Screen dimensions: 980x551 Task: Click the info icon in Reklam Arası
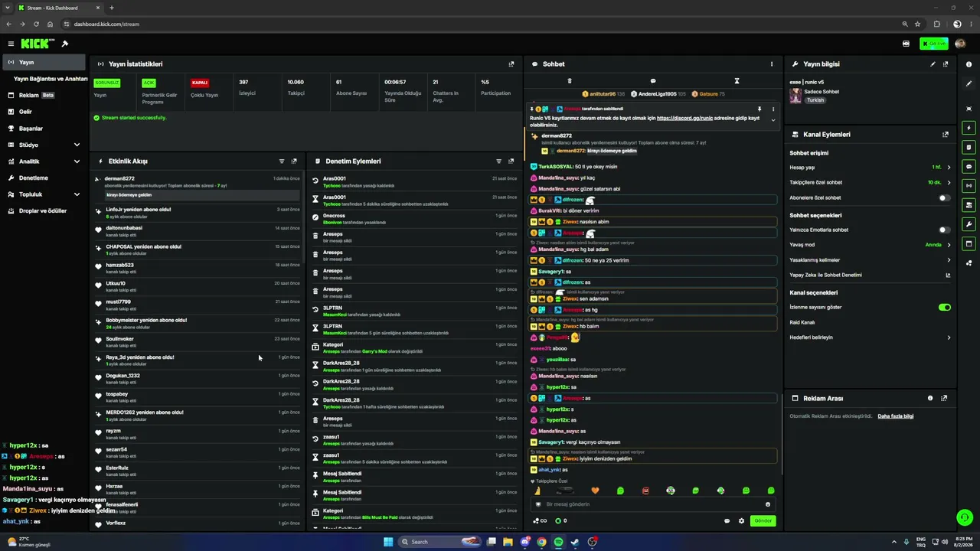pyautogui.click(x=930, y=399)
